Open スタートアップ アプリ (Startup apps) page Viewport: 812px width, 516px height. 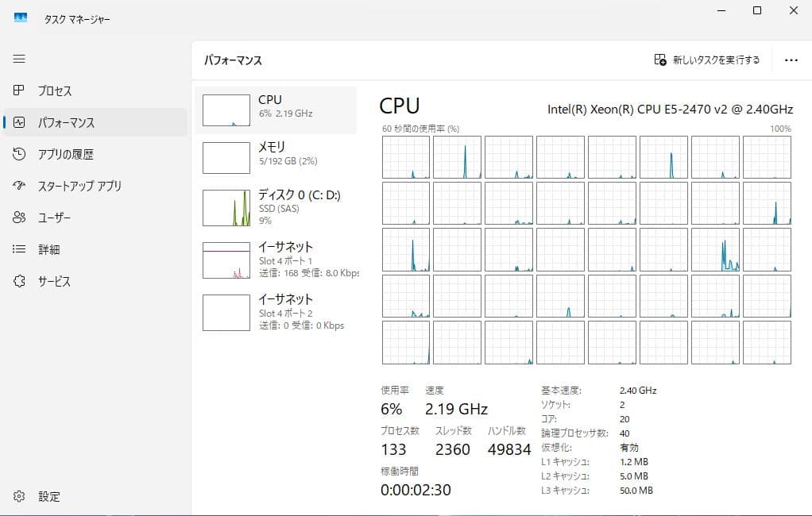(x=19, y=186)
